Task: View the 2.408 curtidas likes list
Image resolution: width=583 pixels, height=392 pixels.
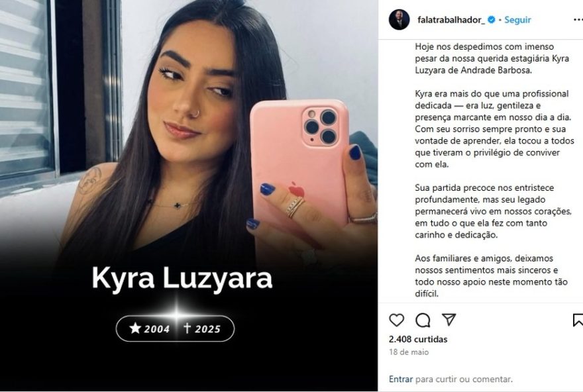Action: pyautogui.click(x=418, y=339)
